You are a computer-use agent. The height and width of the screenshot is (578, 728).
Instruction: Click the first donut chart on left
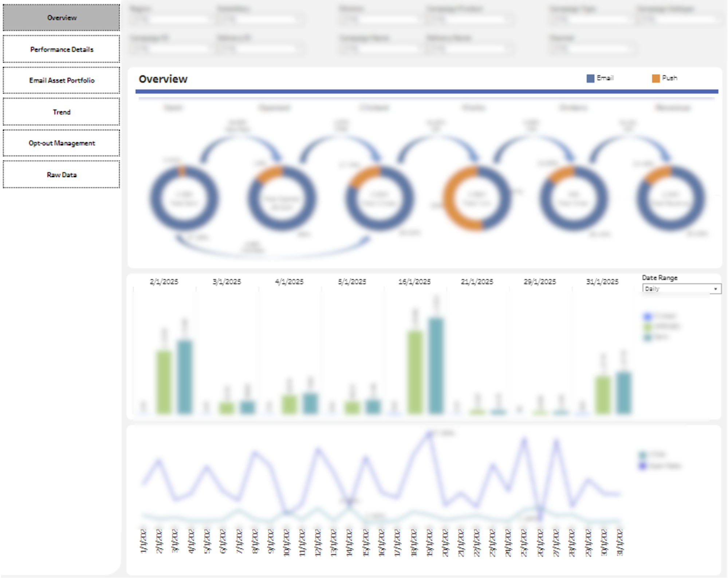pyautogui.click(x=185, y=198)
